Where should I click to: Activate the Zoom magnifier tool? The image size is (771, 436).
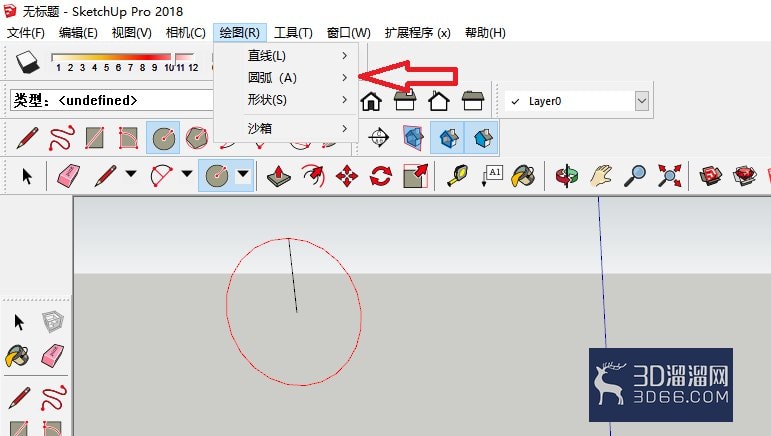point(635,175)
